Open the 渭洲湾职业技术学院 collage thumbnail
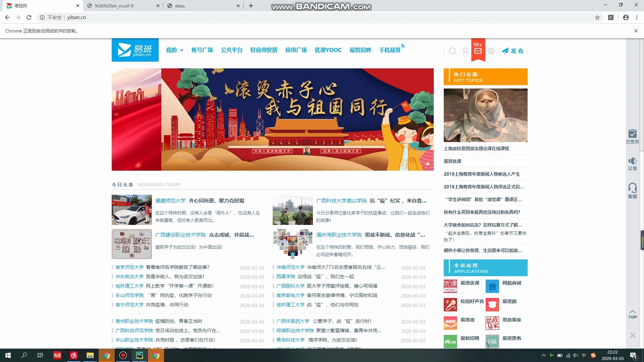This screenshot has width=644, height=362. 292,244
